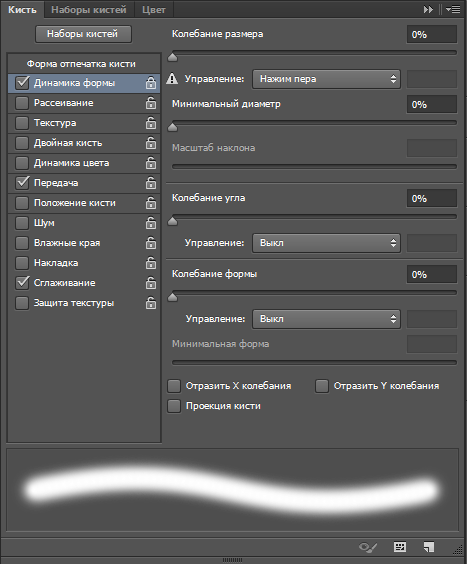This screenshot has height=564, width=467.
Task: Click the Наборы кистей button
Action: tap(83, 34)
